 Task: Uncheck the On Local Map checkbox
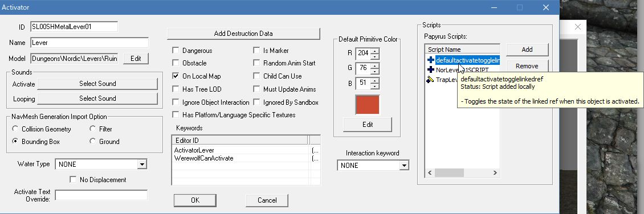[x=176, y=76]
